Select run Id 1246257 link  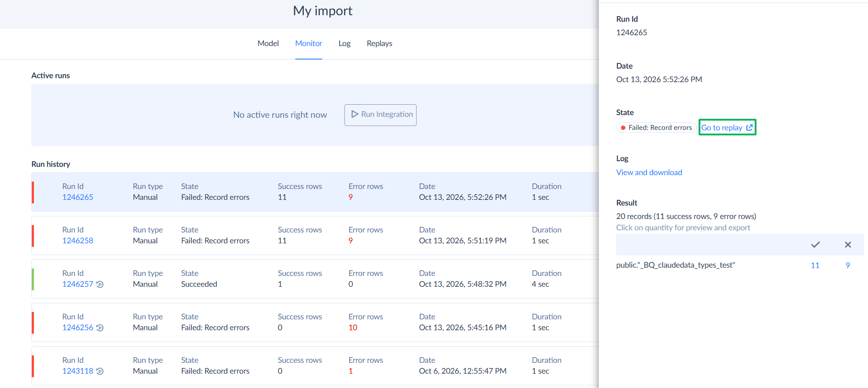[78, 284]
